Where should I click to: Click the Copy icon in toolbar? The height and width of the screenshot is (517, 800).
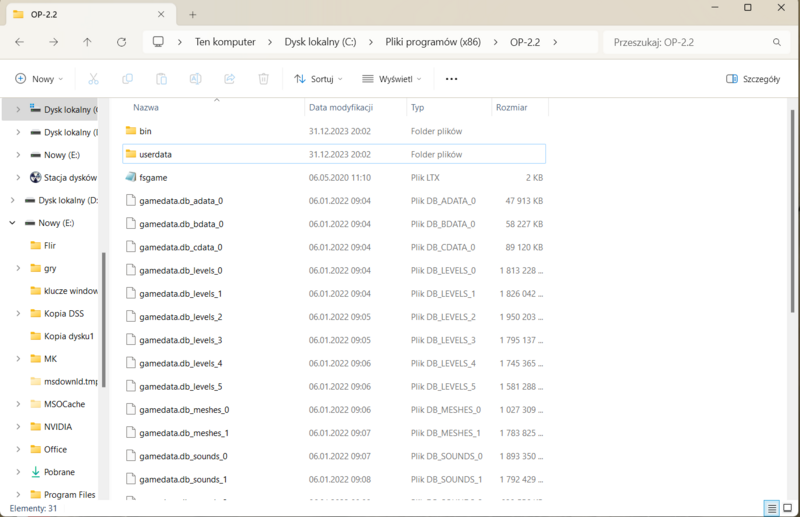[x=127, y=79]
